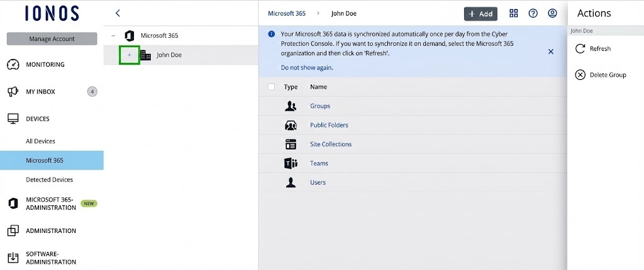Collapse the Microsoft 365 tree node

[114, 36]
